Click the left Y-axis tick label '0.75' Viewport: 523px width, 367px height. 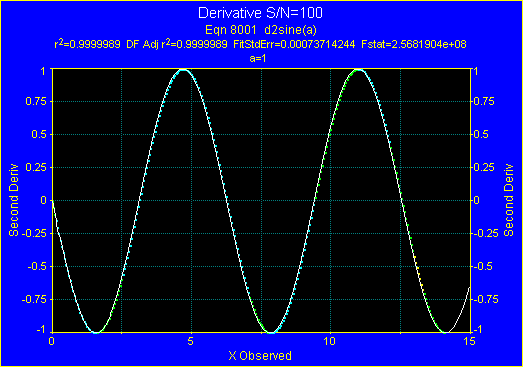(x=36, y=101)
